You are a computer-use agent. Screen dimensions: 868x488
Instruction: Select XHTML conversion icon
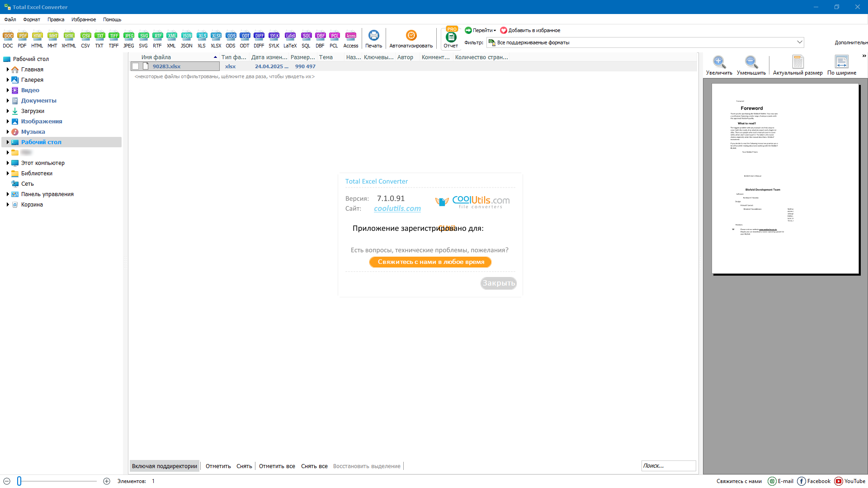click(69, 39)
